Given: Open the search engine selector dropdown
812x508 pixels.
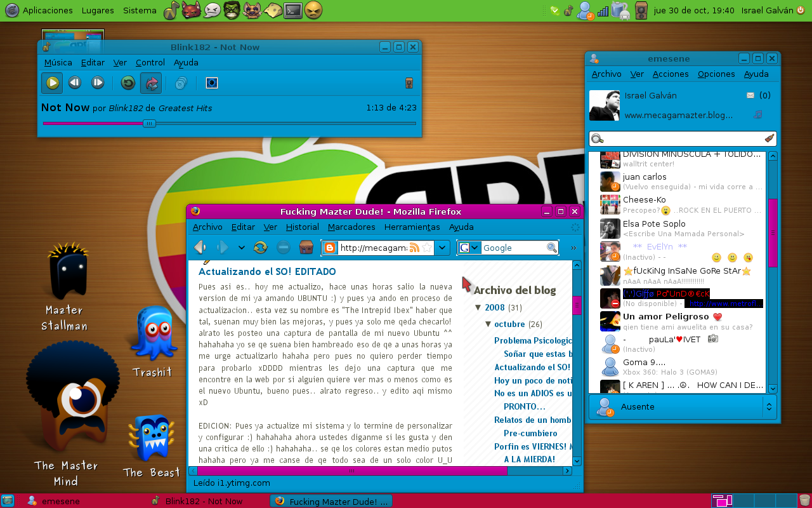Looking at the screenshot, I should pyautogui.click(x=469, y=248).
